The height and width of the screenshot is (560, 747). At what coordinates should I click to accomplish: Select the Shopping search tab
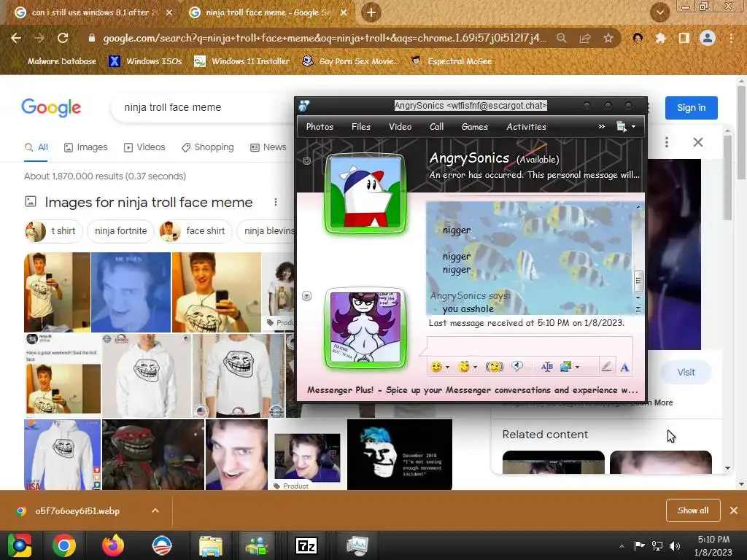[208, 147]
